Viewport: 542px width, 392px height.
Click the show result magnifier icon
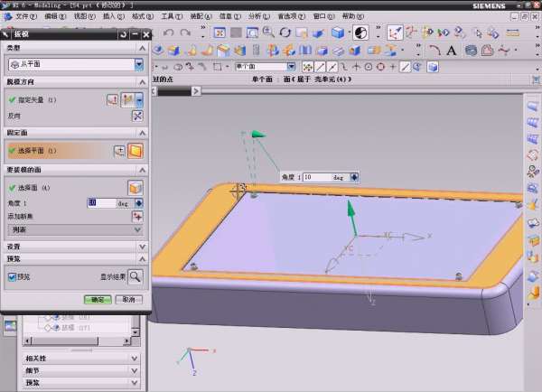(135, 277)
